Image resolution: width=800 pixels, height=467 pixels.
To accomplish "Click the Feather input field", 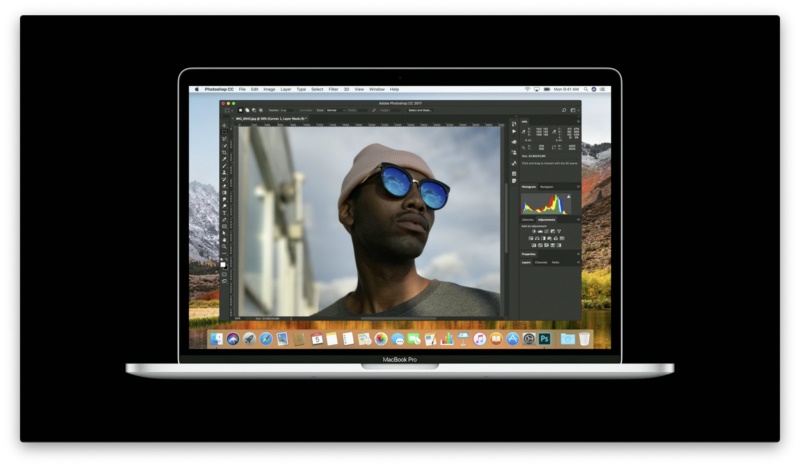I will pos(287,110).
